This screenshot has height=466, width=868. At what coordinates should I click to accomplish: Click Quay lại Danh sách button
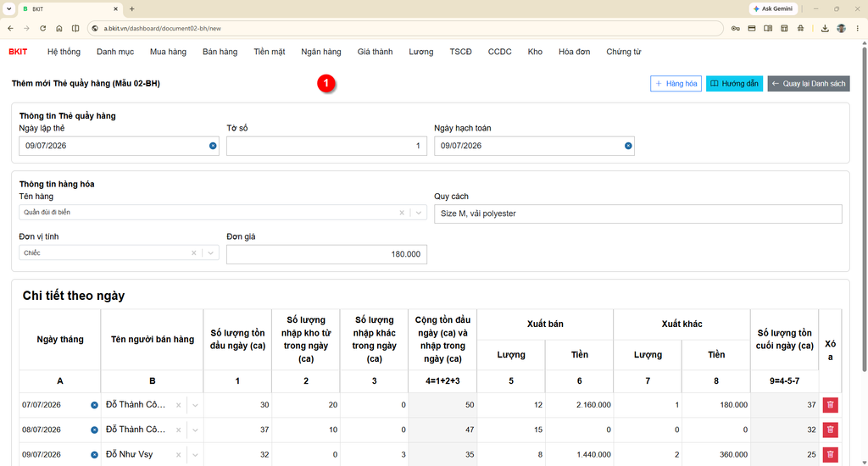(x=808, y=84)
